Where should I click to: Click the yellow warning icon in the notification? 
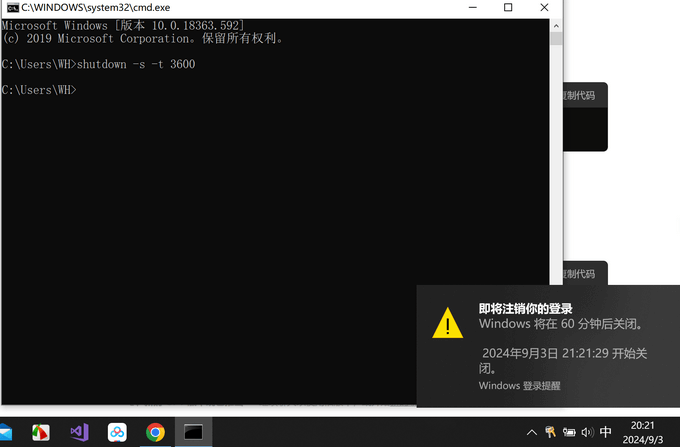[x=447, y=323]
